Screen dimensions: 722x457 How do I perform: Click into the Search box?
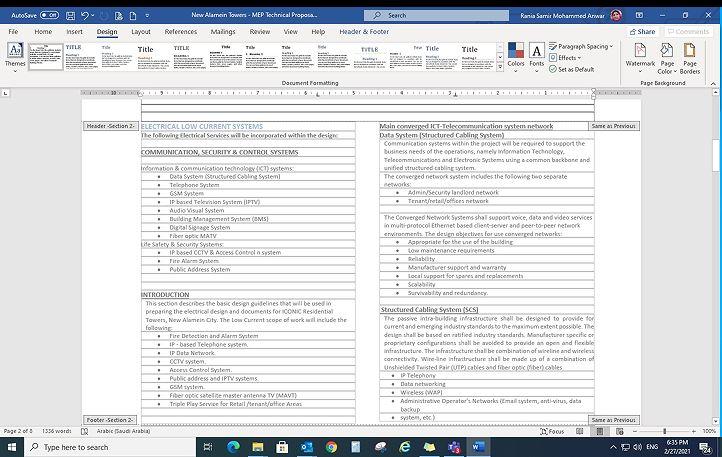tap(436, 15)
